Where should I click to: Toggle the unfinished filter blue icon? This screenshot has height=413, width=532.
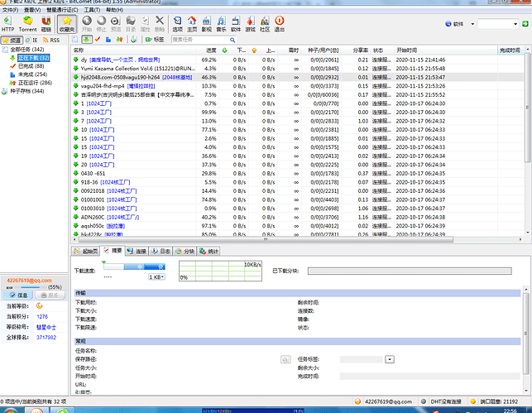tap(108, 40)
